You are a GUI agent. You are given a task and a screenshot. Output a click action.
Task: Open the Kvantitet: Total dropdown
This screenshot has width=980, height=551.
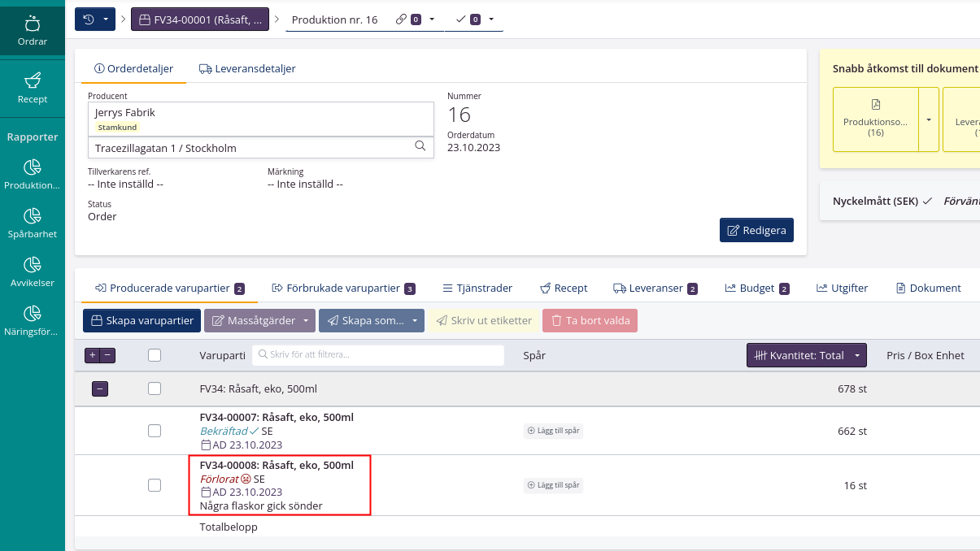806,355
